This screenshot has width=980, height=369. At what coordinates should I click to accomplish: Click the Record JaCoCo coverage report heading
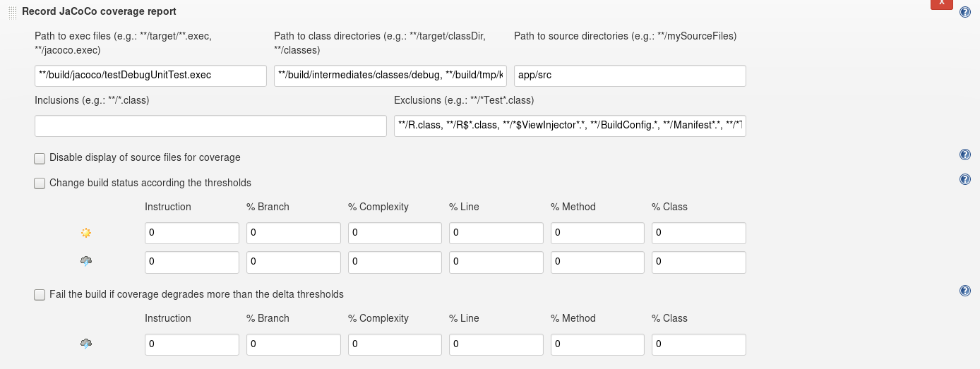tap(100, 11)
